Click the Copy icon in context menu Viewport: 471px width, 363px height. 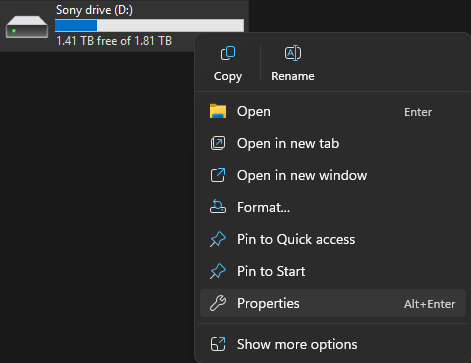coord(228,53)
